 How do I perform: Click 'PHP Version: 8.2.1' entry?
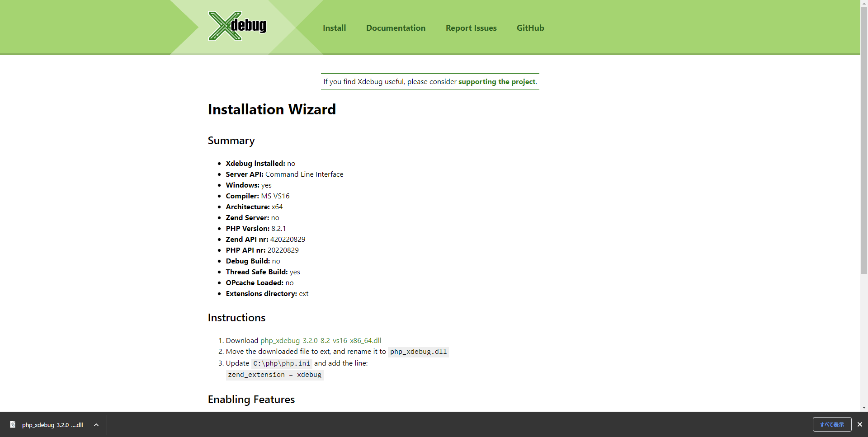click(256, 229)
